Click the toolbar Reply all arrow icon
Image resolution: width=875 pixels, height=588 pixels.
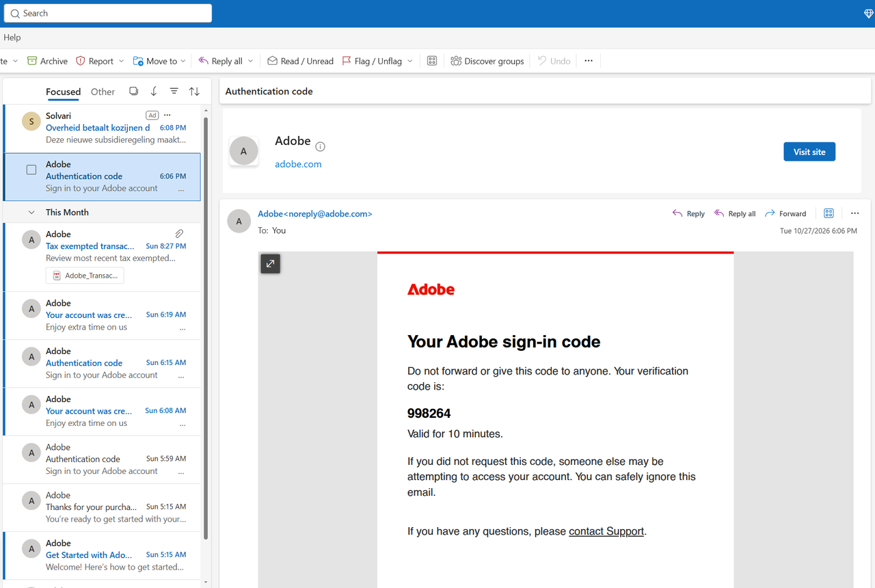[203, 61]
